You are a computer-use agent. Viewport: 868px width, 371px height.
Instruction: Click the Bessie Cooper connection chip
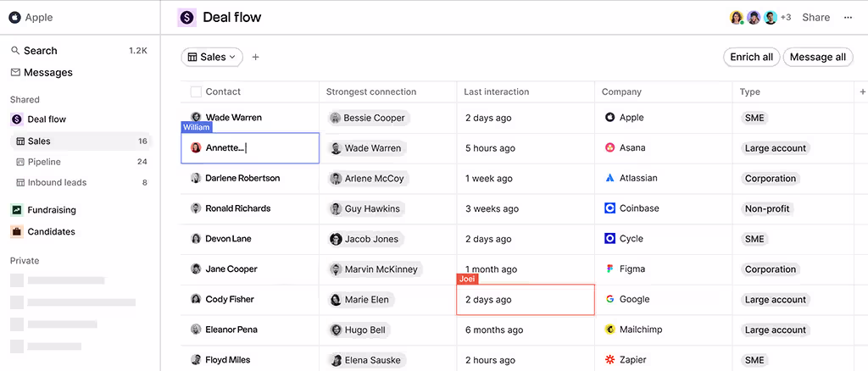369,118
